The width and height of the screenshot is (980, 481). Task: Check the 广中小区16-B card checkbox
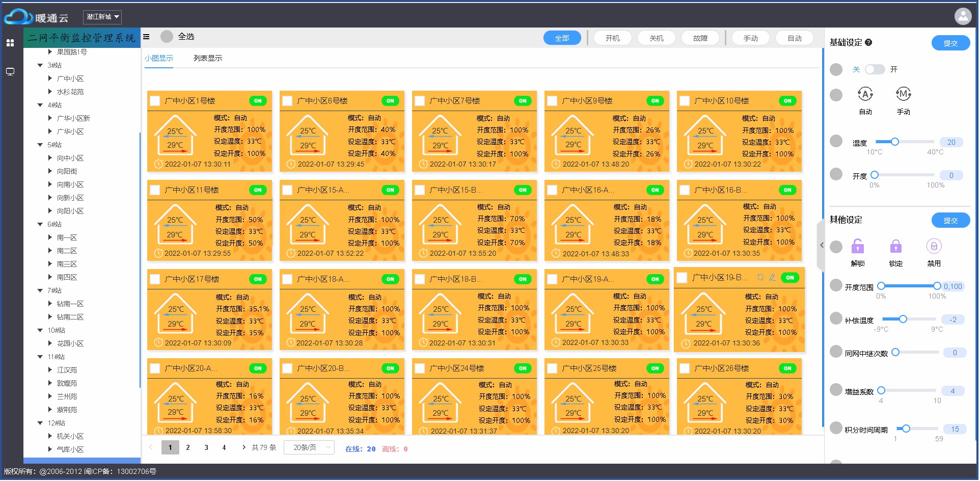(685, 190)
